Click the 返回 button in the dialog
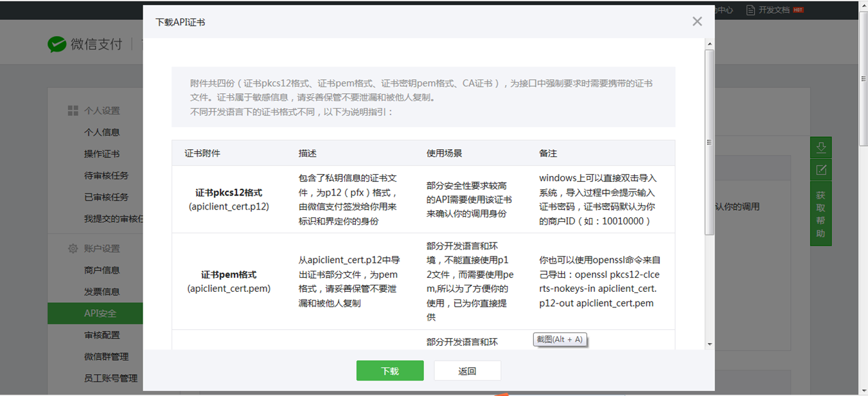 click(x=467, y=371)
